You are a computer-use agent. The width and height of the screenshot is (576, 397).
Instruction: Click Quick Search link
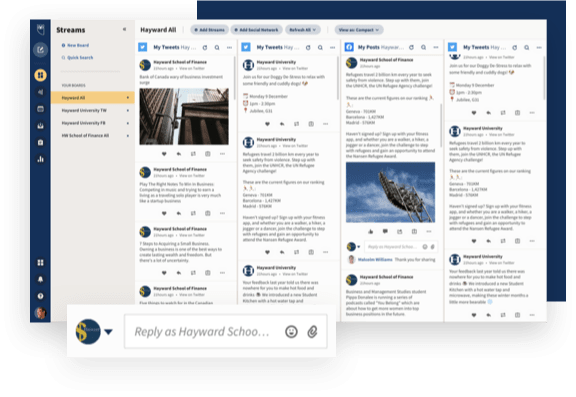(77, 58)
